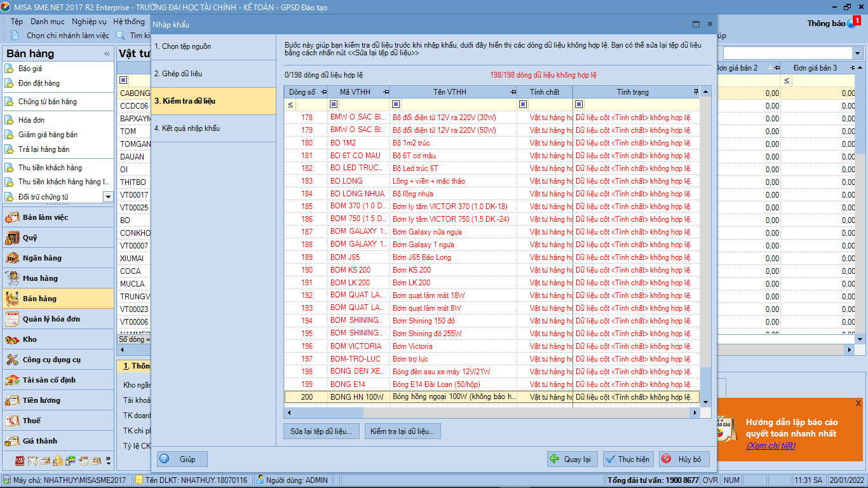Select the row BOM-TRO-LUC
The height and width of the screenshot is (488, 868).
[x=492, y=359]
